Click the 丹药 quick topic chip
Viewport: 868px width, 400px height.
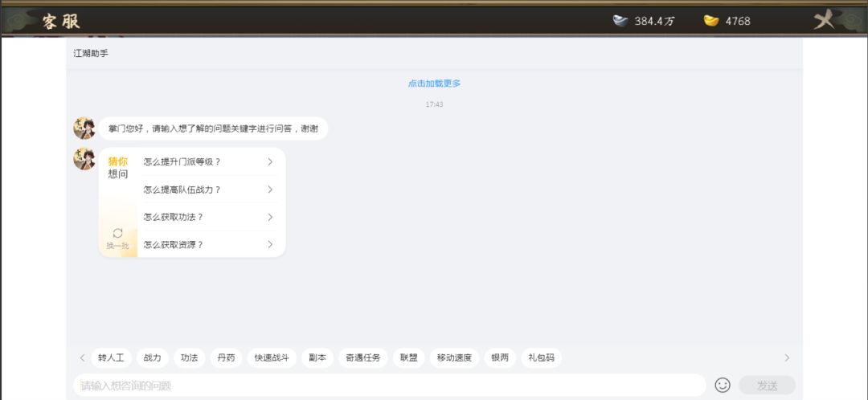coord(227,358)
